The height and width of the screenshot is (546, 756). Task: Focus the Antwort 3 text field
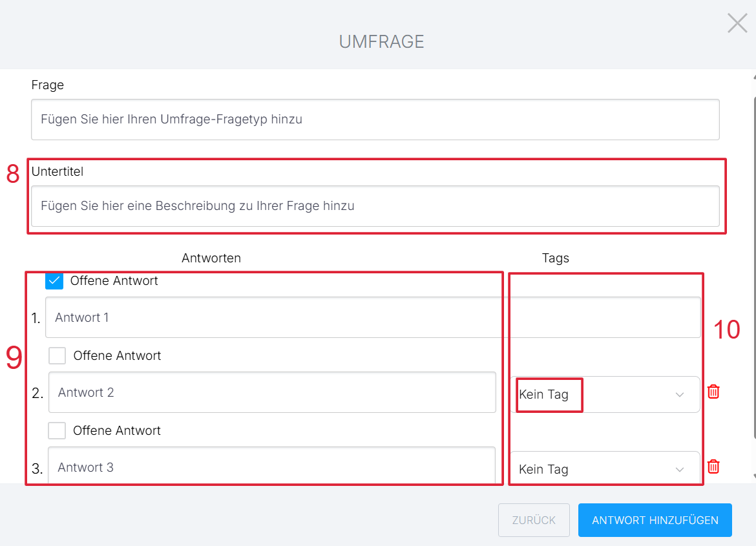click(x=271, y=467)
